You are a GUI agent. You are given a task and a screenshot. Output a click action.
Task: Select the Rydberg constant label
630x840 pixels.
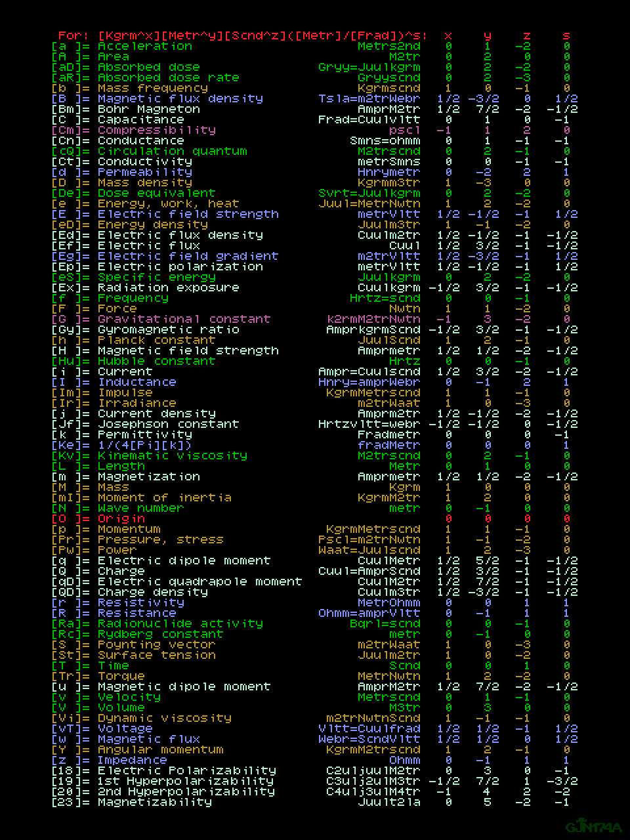160,634
